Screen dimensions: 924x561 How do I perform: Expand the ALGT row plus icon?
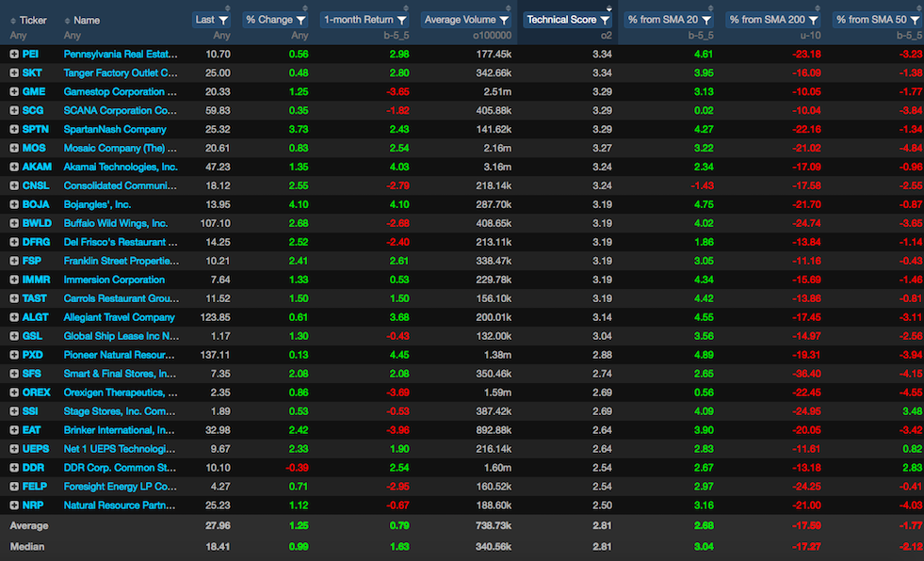click(x=14, y=317)
